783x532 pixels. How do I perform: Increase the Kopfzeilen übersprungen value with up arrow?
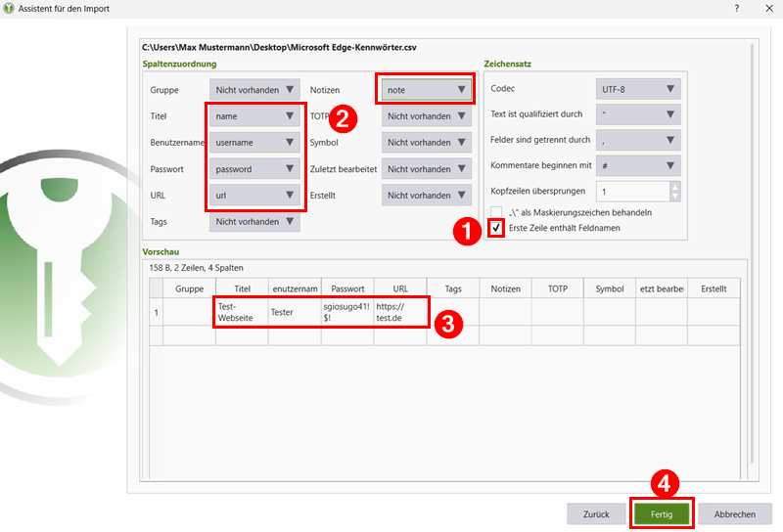click(674, 186)
